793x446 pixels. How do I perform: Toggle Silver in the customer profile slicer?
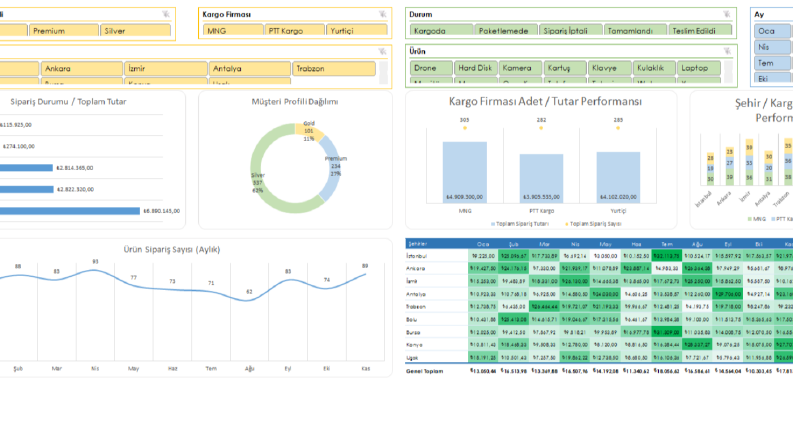point(136,30)
